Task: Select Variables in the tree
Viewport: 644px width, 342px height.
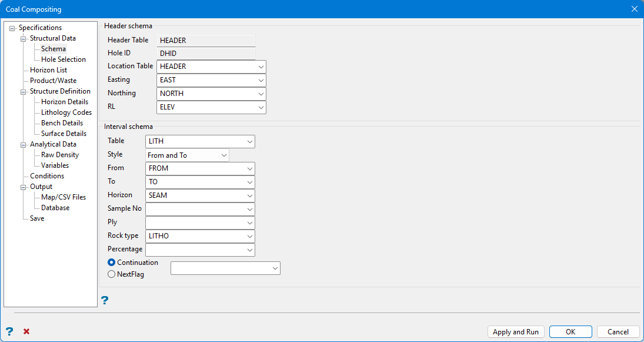Action: click(55, 165)
